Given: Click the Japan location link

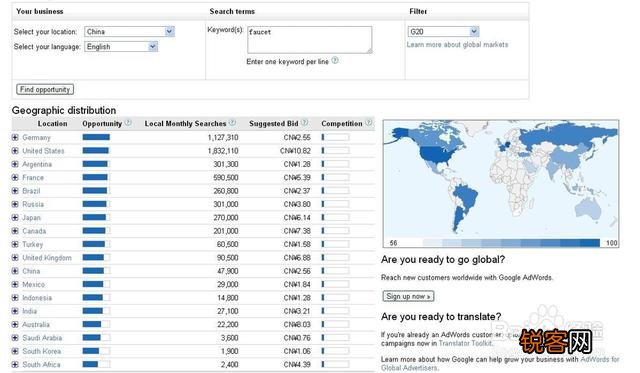Looking at the screenshot, I should click(31, 218).
